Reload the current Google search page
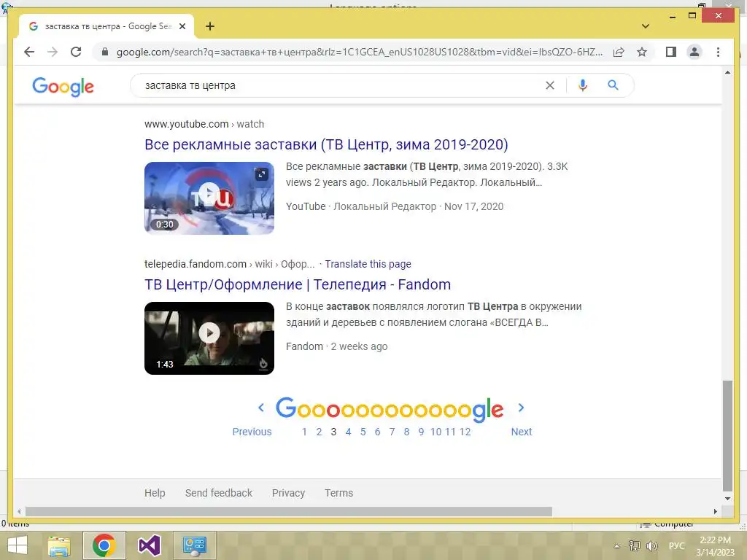This screenshot has height=560, width=747. pyautogui.click(x=76, y=52)
